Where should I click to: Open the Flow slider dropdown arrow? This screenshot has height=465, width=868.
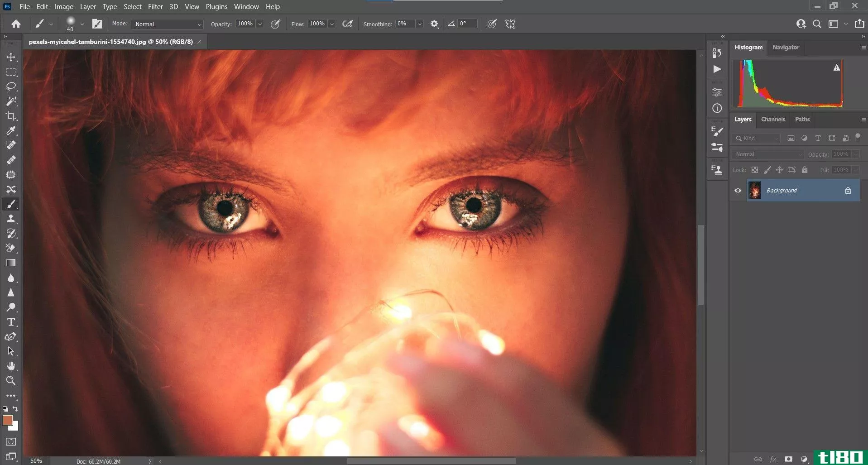(x=332, y=24)
